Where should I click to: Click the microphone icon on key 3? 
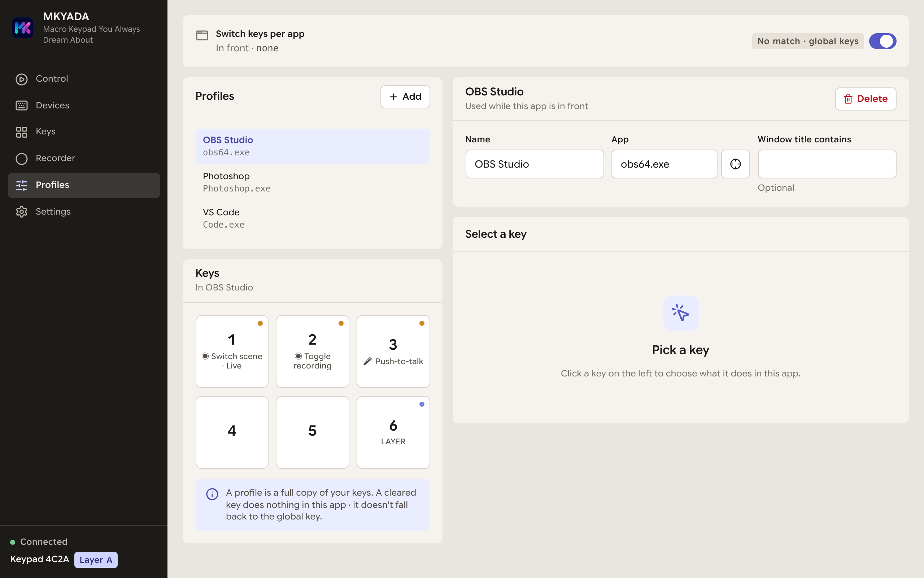[x=367, y=361]
